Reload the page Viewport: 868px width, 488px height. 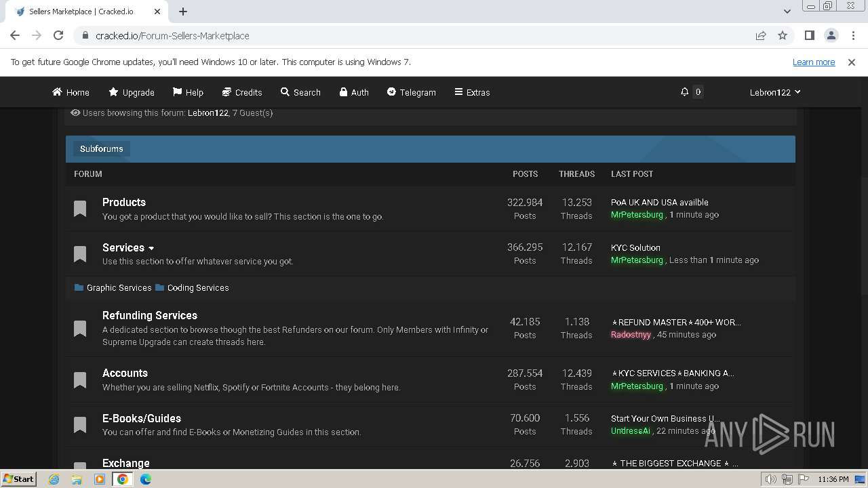pyautogui.click(x=58, y=35)
